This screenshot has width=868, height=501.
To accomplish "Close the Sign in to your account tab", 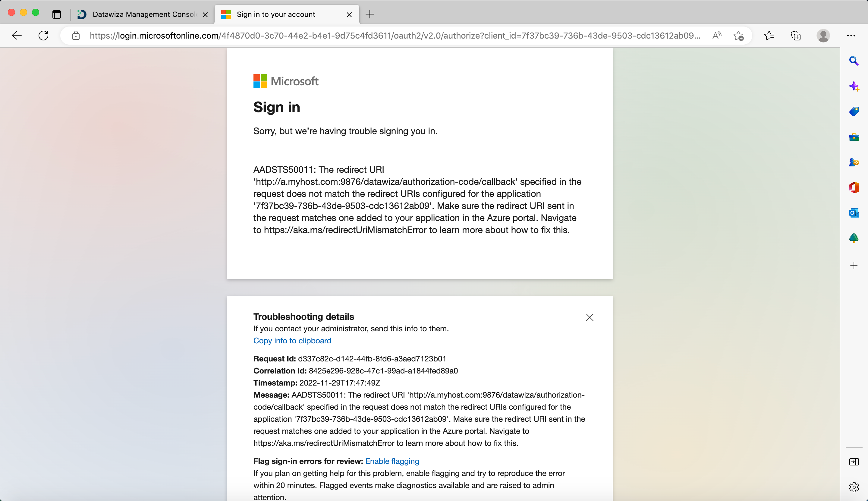I will (349, 15).
